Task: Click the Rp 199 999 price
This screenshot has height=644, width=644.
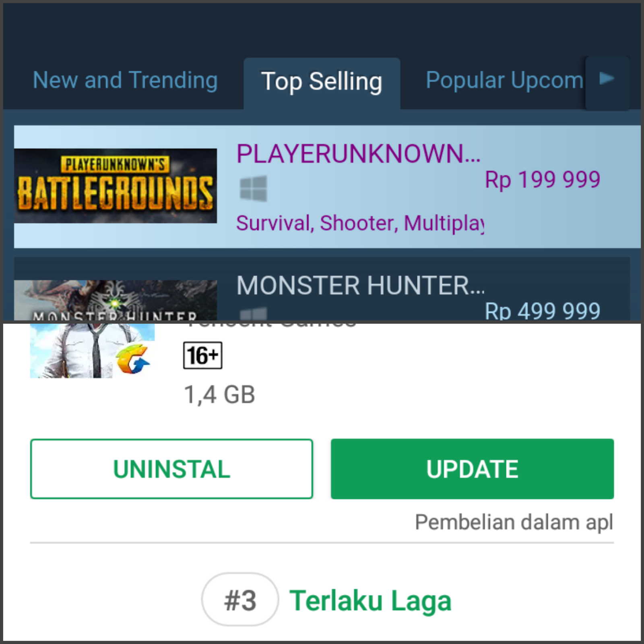Action: [x=542, y=180]
